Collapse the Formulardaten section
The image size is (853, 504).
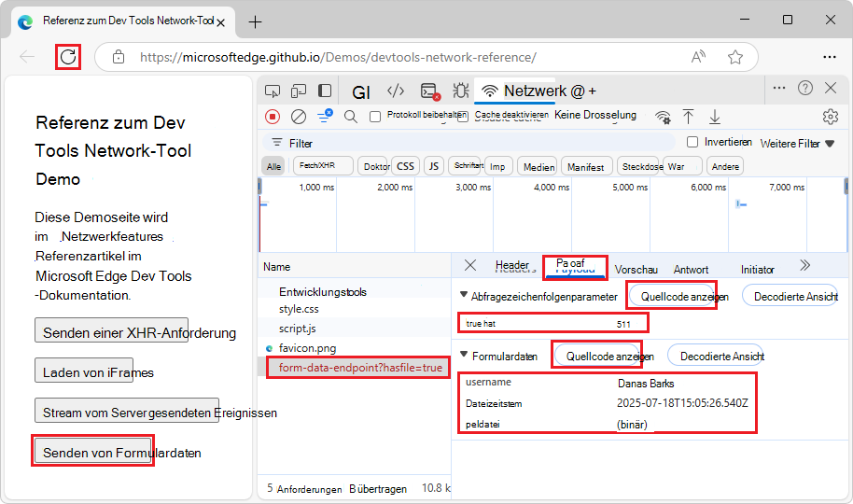pos(466,356)
